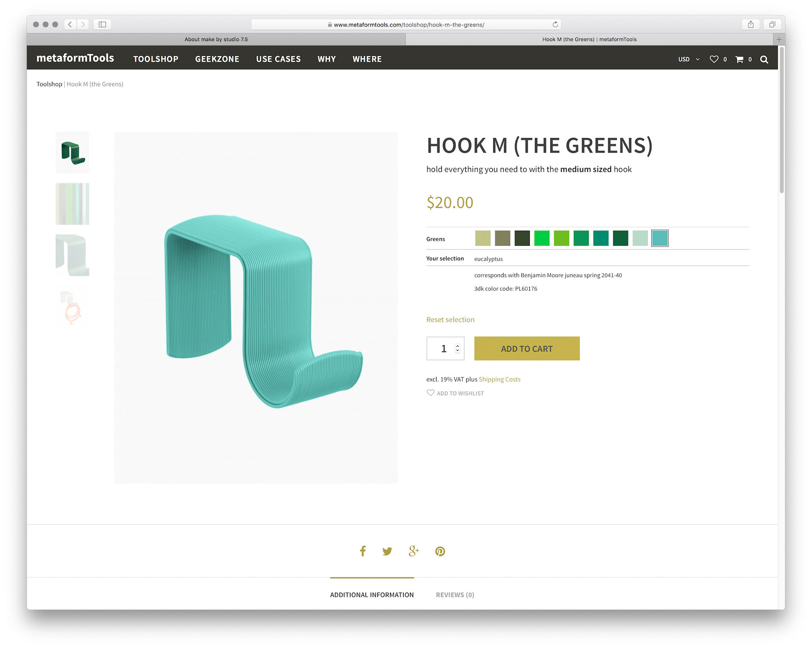Choose the darkest green swatch
The width and height of the screenshot is (812, 648).
522,238
